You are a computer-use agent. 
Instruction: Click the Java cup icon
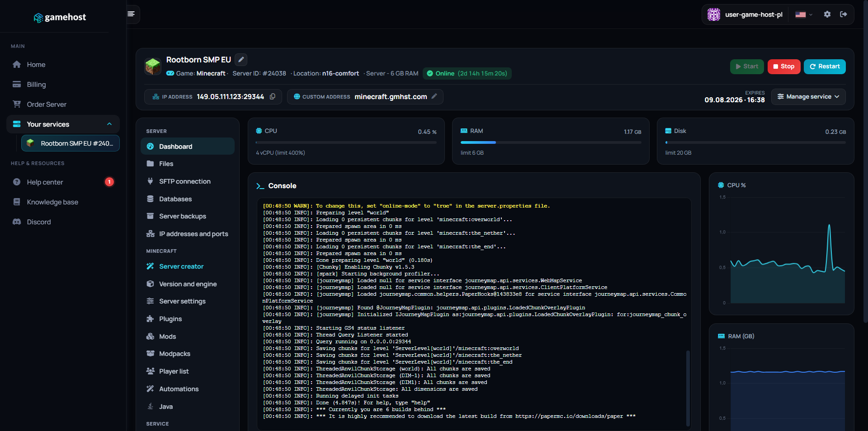[x=150, y=407]
